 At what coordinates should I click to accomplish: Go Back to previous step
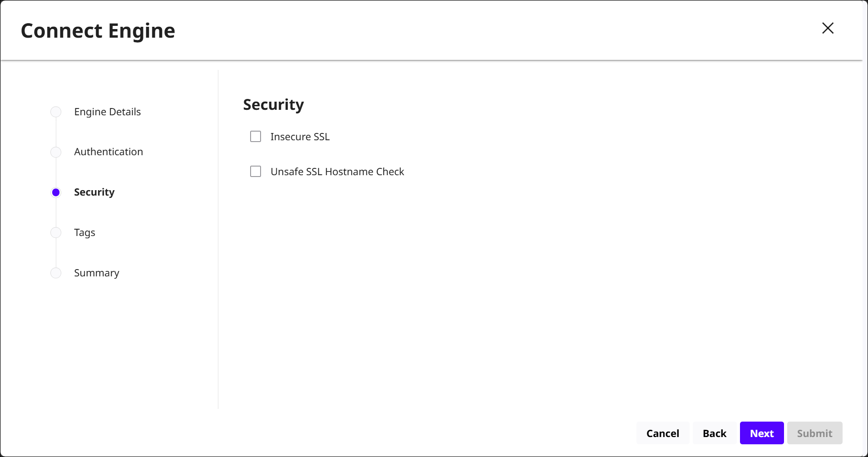714,433
